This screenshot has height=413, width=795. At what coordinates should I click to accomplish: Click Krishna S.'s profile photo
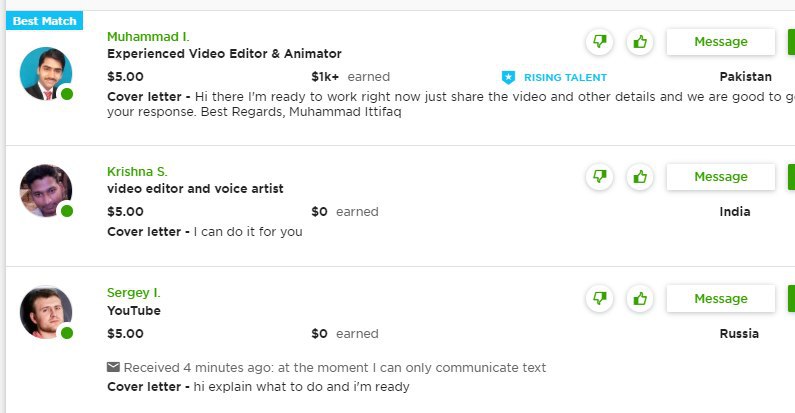coord(46,191)
